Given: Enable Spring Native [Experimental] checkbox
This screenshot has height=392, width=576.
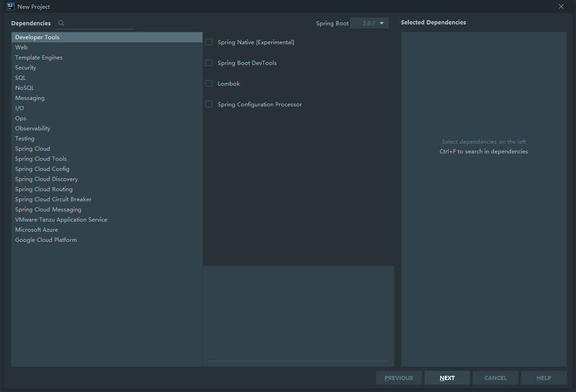Looking at the screenshot, I should pyautogui.click(x=209, y=42).
